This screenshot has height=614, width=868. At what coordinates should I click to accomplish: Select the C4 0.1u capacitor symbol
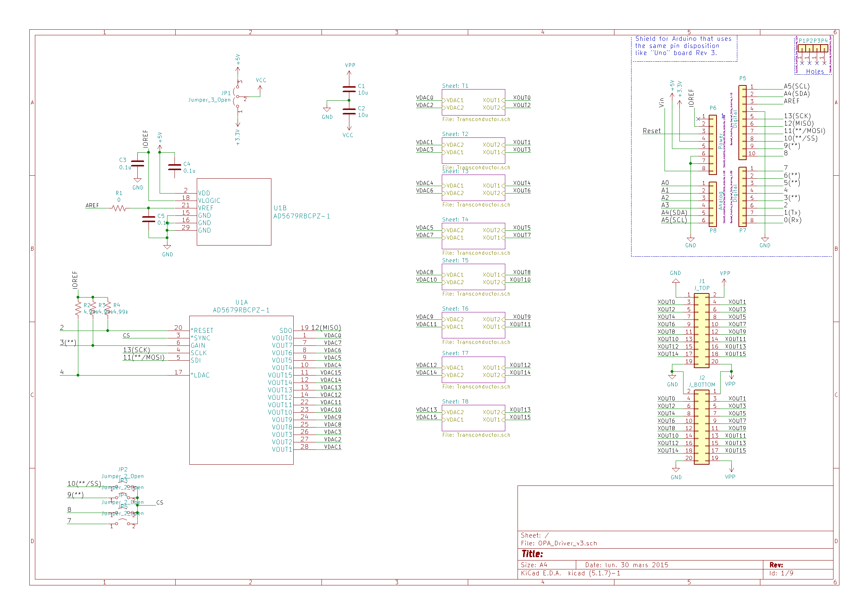click(x=174, y=167)
